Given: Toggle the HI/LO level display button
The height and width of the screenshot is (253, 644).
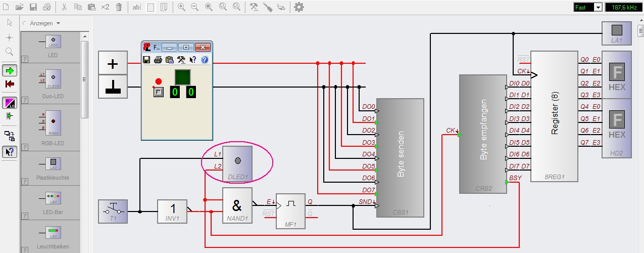Looking at the screenshot, I should [9, 102].
